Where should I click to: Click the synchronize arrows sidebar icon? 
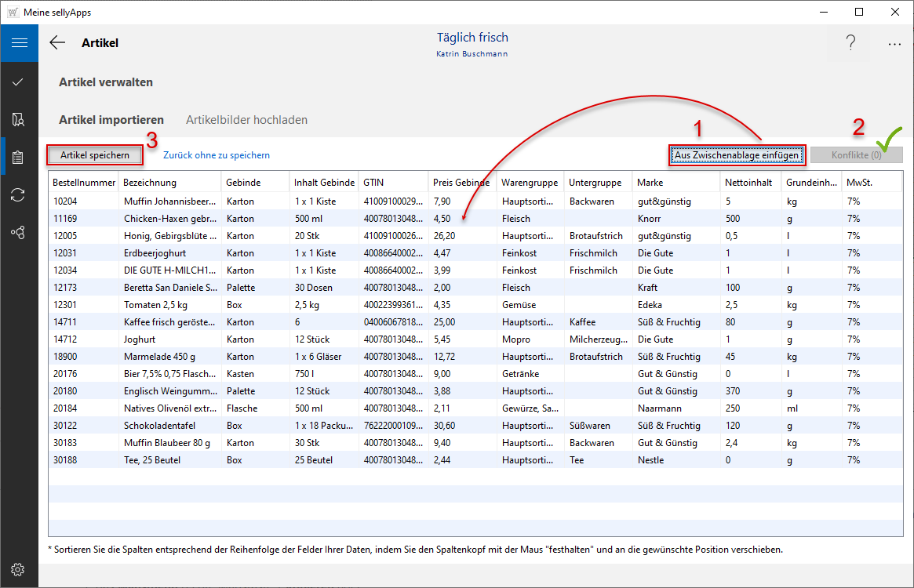coord(19,195)
